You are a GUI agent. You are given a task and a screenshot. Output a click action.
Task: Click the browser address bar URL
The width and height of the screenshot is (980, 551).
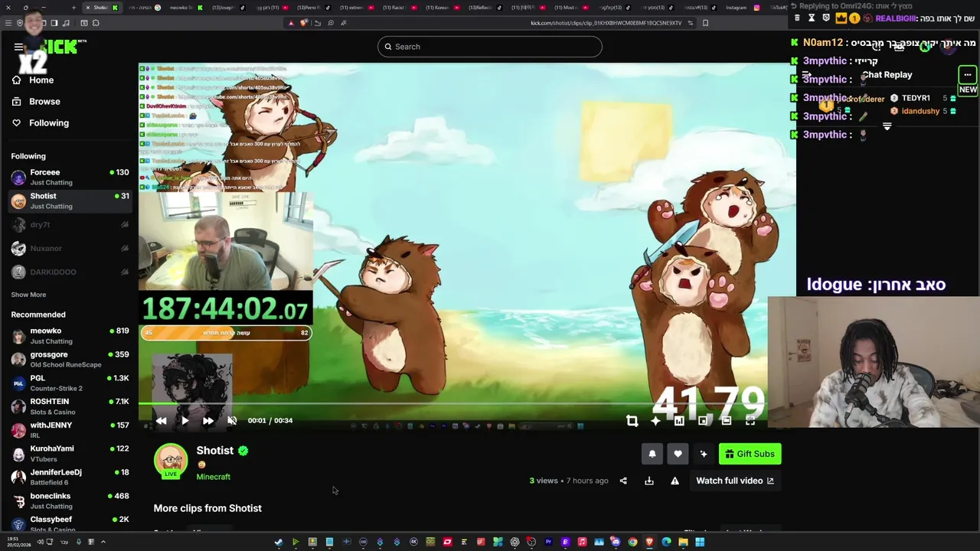pyautogui.click(x=605, y=23)
